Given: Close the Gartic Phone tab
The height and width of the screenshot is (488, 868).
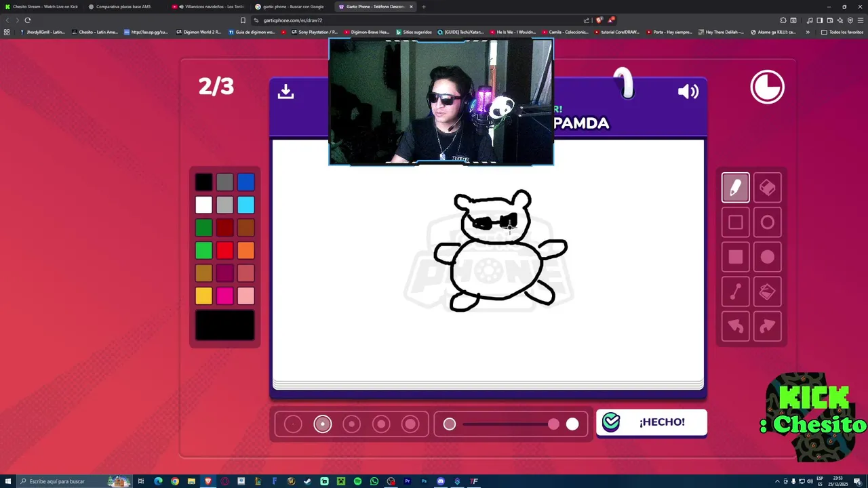Looking at the screenshot, I should [x=411, y=7].
